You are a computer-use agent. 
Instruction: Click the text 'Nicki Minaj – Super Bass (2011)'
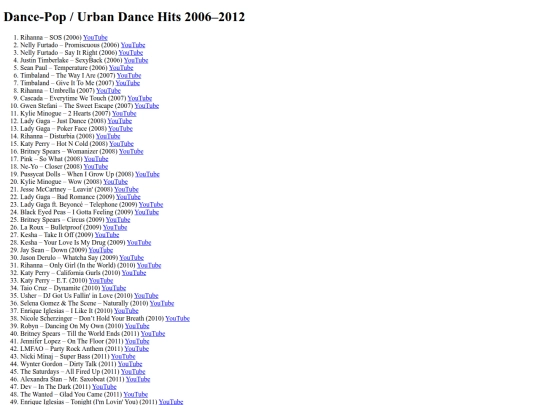click(65, 356)
